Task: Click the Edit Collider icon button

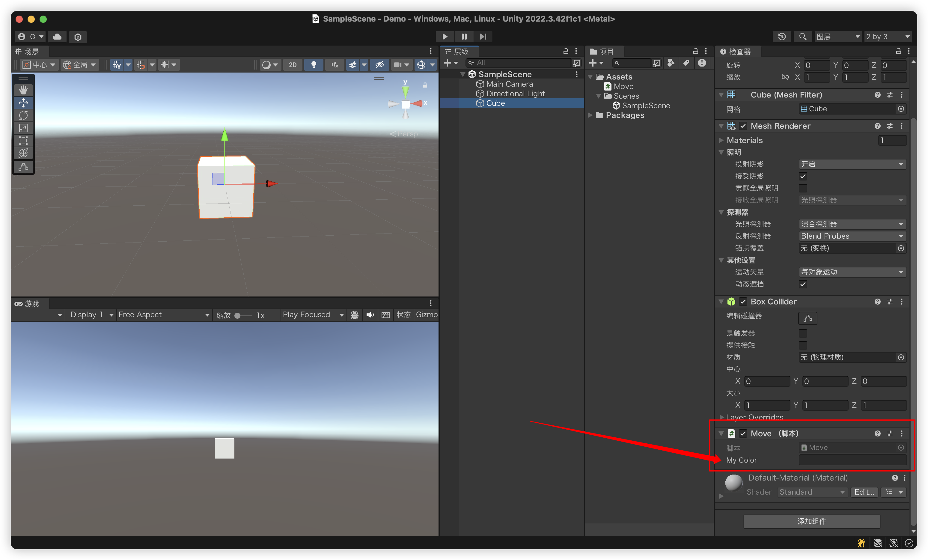Action: tap(807, 318)
